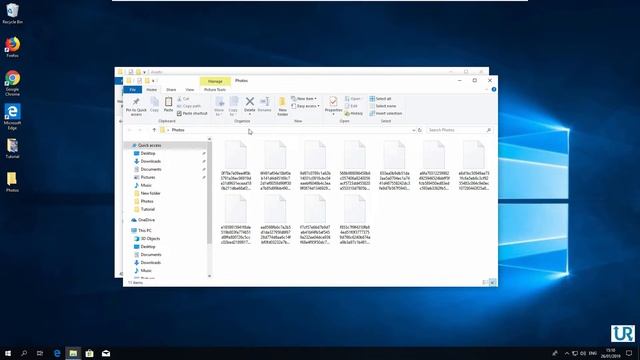Open Tutorial in navigation pane
Screen dimensions: 640x360
(147, 209)
